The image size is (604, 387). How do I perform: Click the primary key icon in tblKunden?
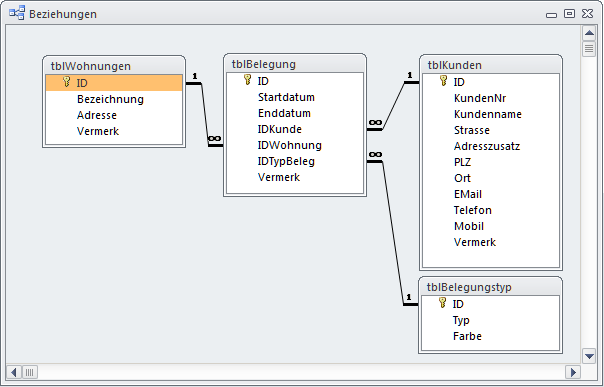coord(443,81)
